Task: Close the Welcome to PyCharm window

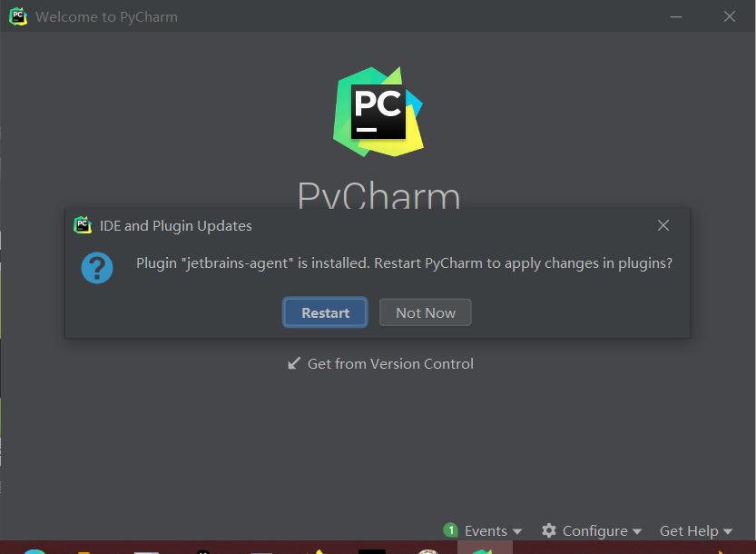Action: click(730, 16)
